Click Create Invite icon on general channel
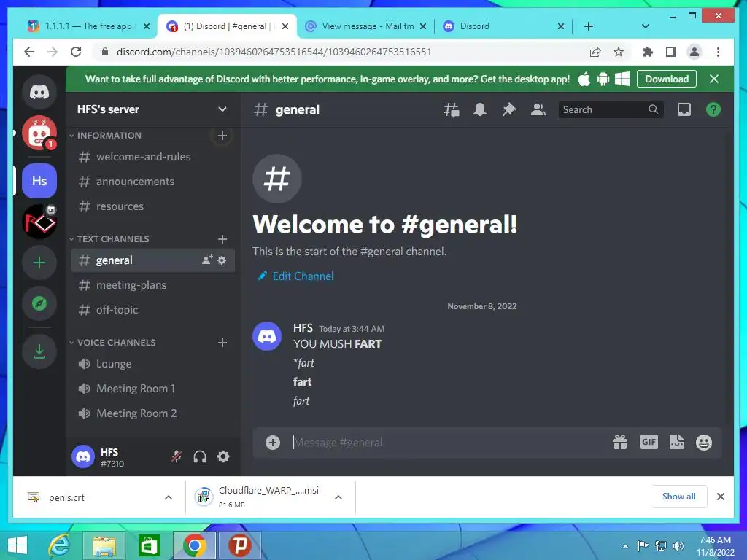The width and height of the screenshot is (747, 560). 206,260
